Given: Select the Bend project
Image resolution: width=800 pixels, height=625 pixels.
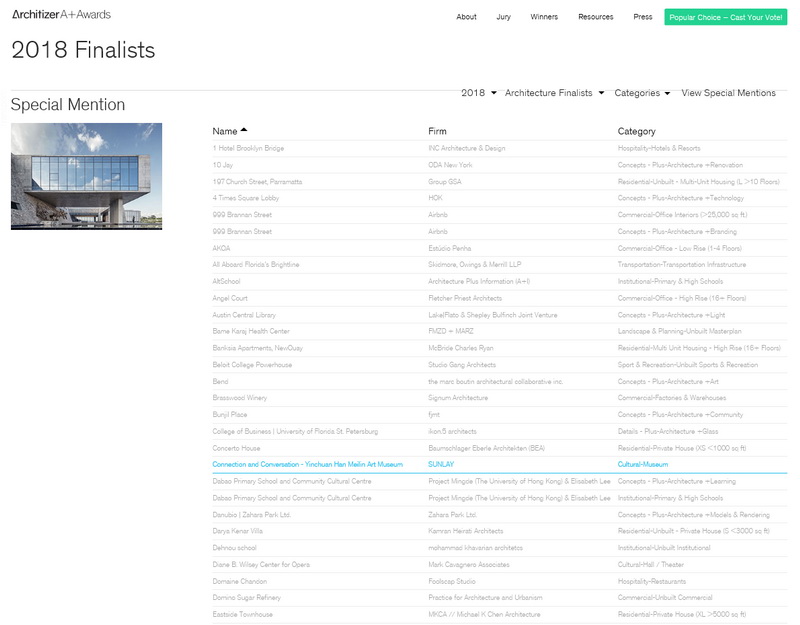Looking at the screenshot, I should point(220,381).
